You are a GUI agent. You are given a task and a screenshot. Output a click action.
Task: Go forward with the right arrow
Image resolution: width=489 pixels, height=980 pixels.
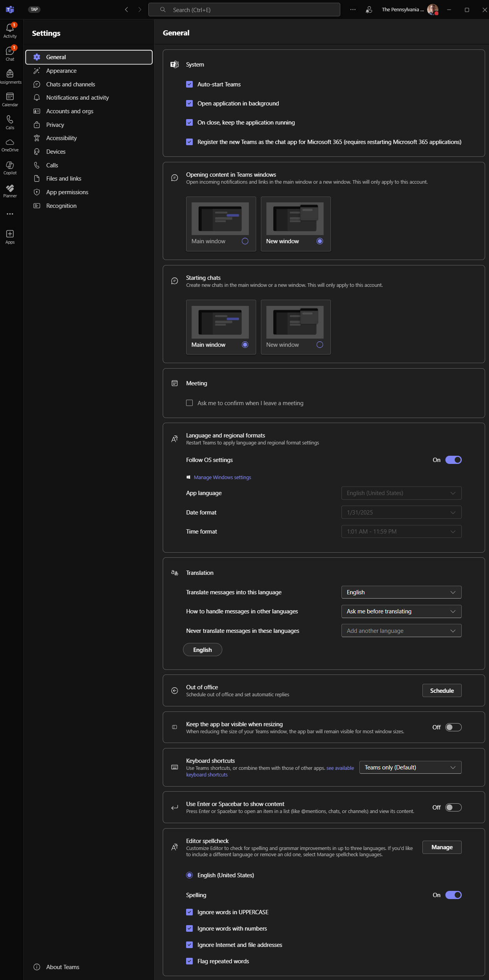140,10
